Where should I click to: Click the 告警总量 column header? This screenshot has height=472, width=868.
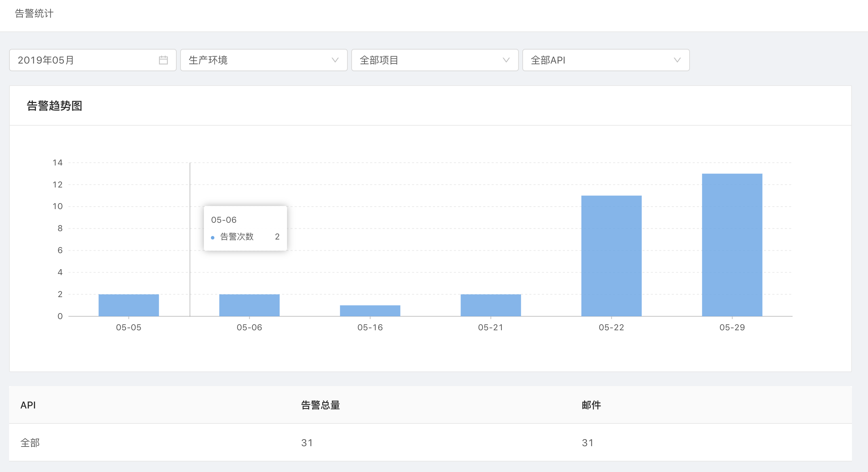click(320, 405)
